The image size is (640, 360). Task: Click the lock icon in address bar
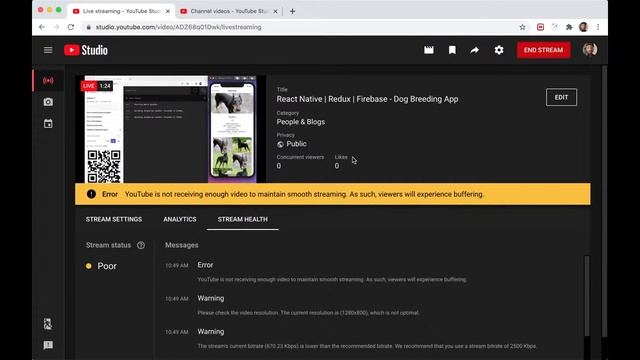tap(88, 27)
